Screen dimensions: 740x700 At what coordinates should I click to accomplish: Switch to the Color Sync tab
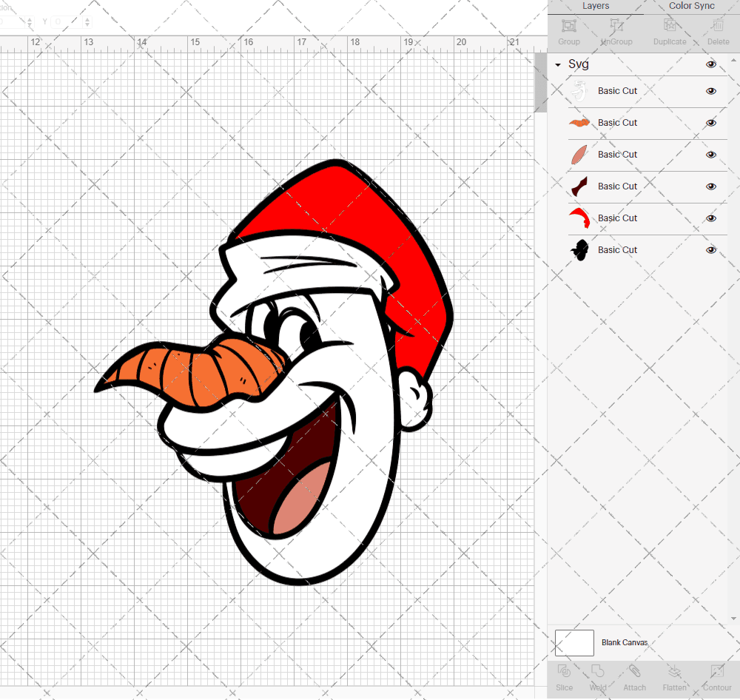pos(691,6)
